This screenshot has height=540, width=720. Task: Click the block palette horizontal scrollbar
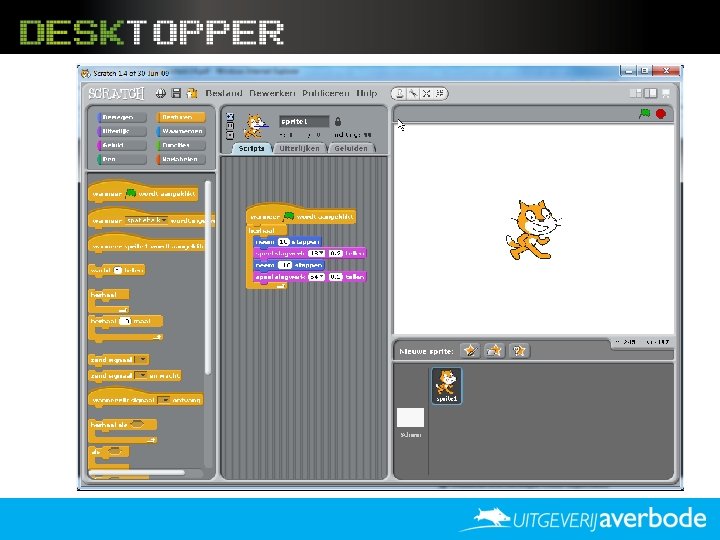(137, 472)
